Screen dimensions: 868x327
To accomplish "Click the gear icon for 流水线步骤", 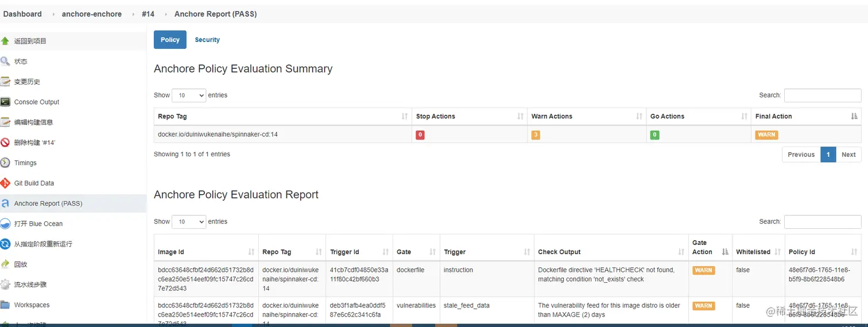I will coord(5,284).
